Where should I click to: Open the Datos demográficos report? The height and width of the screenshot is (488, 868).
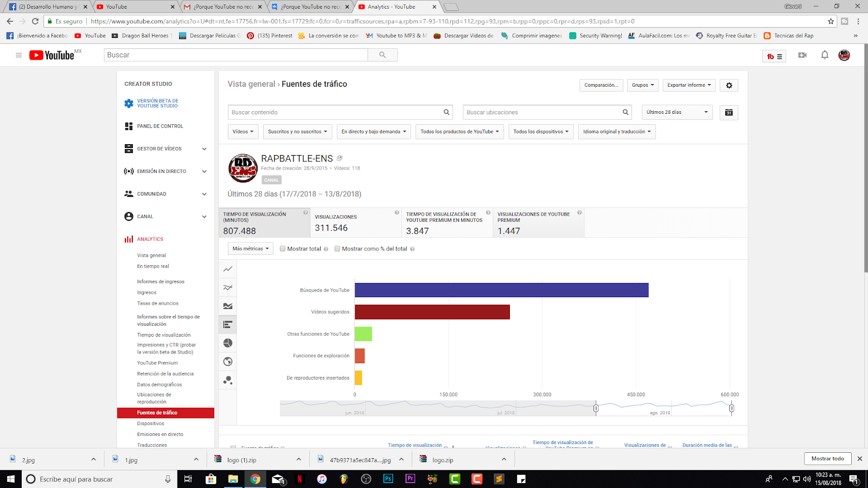tap(159, 384)
